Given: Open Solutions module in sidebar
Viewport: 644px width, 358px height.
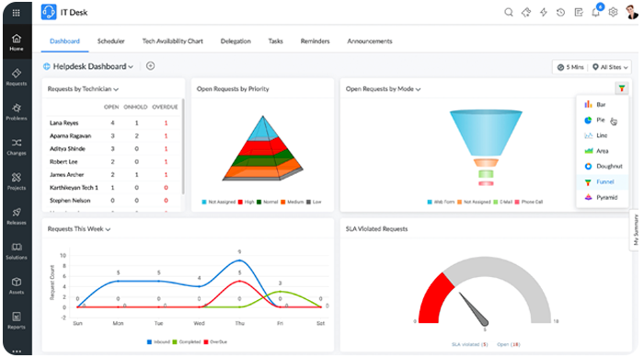Looking at the screenshot, I should (17, 250).
